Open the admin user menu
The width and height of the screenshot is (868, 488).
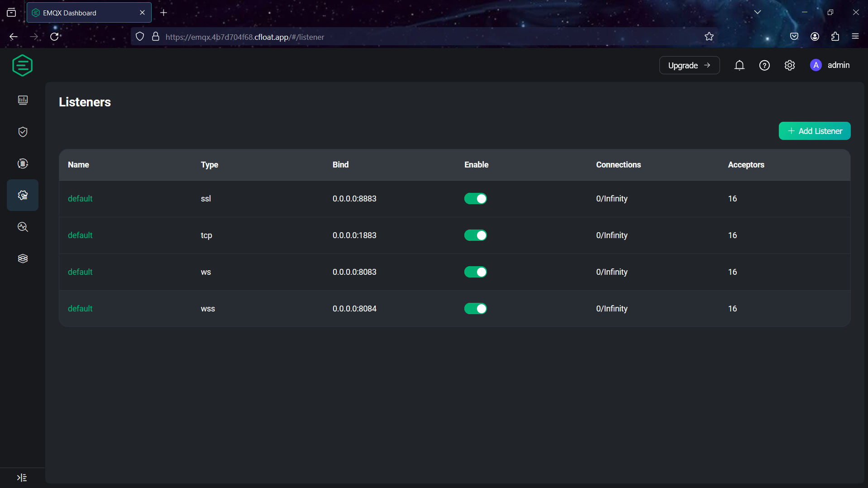[x=830, y=65]
